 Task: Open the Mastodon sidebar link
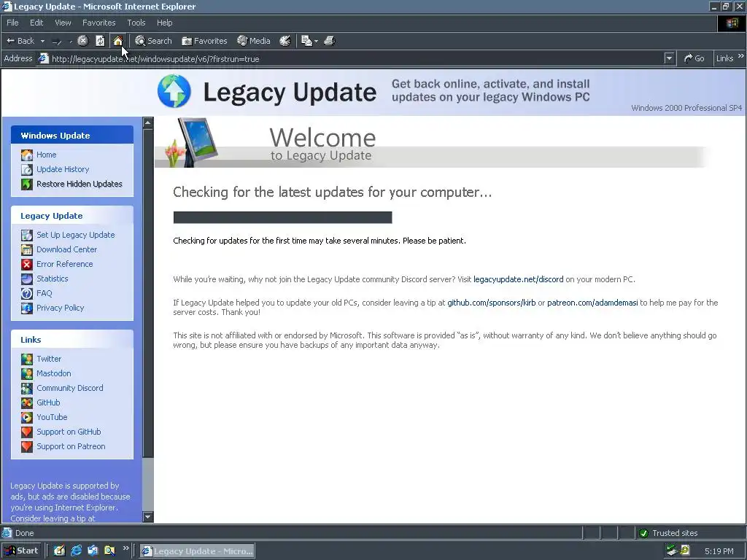point(54,374)
